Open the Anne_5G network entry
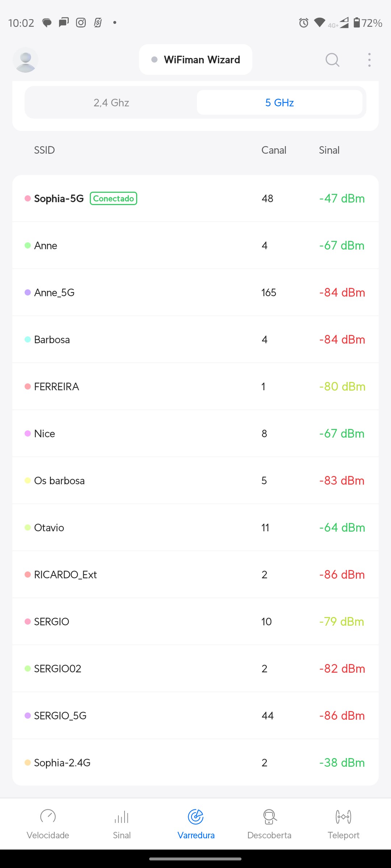 [195, 293]
